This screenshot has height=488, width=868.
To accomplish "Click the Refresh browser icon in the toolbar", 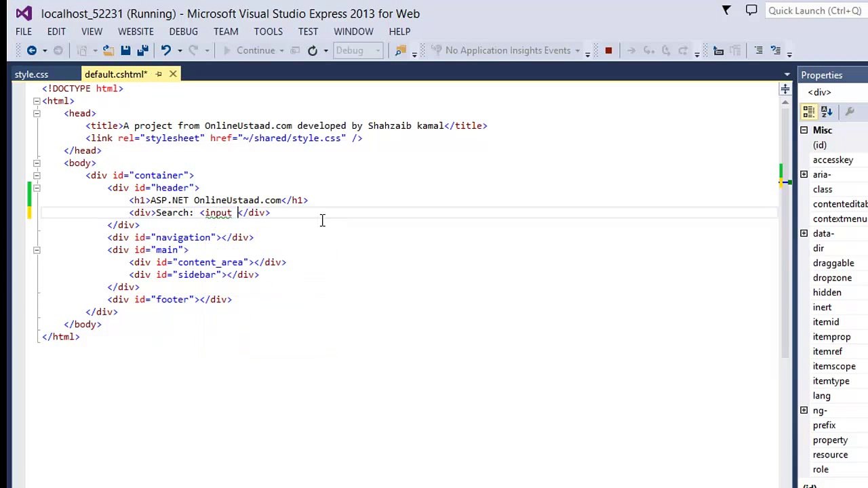I will tap(313, 50).
